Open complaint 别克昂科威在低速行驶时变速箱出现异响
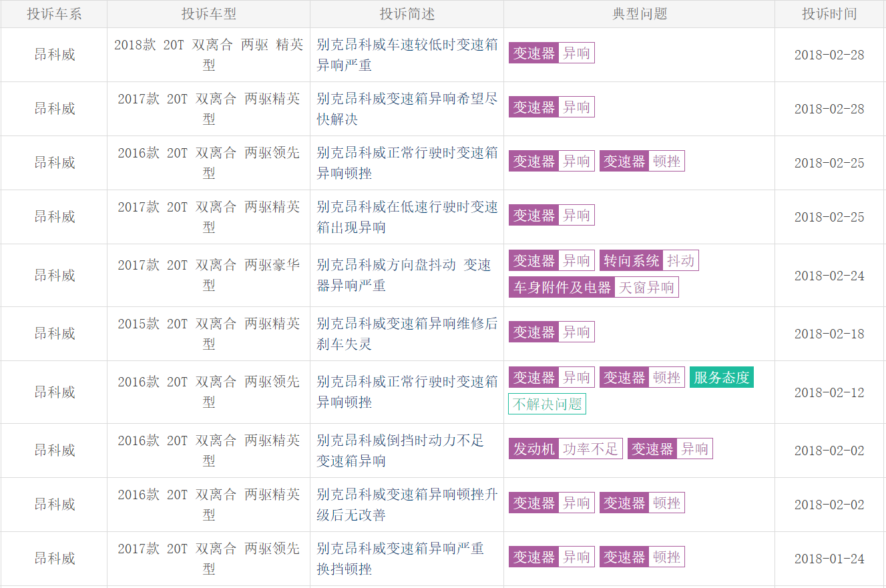This screenshot has width=886, height=588. coord(407,217)
